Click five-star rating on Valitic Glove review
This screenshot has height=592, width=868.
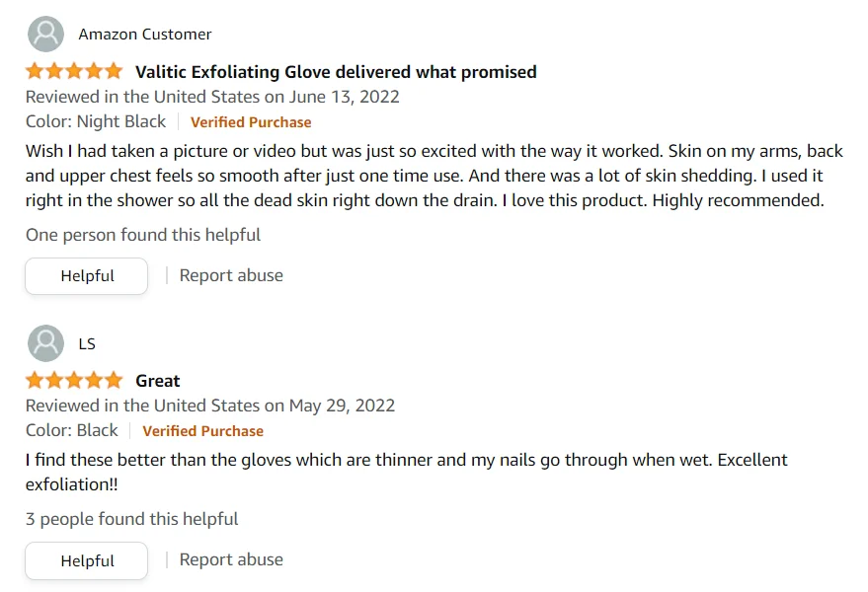click(x=74, y=71)
